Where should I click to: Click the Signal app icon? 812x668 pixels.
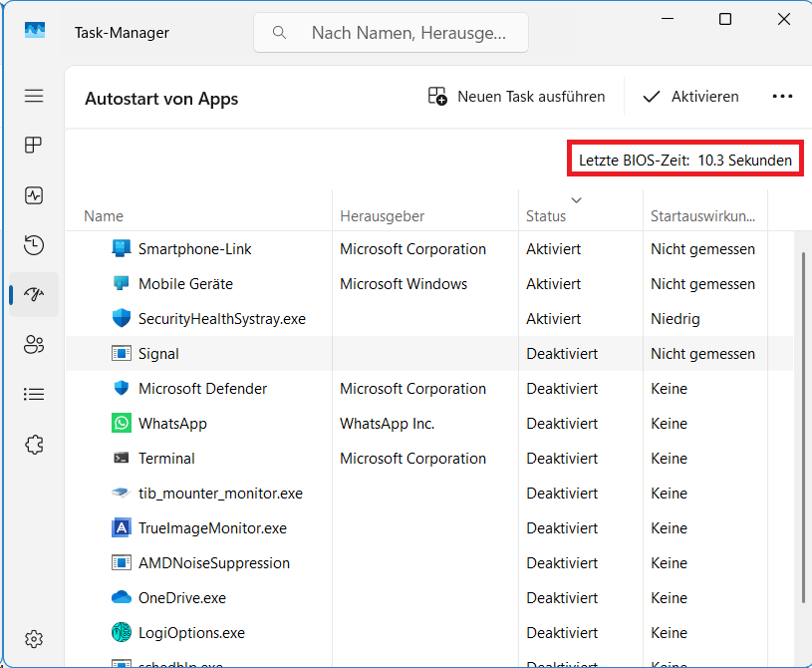click(x=122, y=353)
